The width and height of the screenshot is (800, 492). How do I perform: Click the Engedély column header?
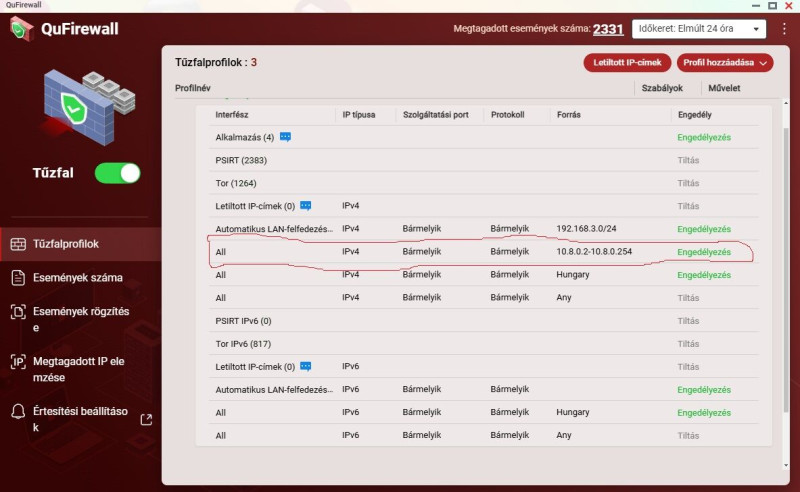694,115
